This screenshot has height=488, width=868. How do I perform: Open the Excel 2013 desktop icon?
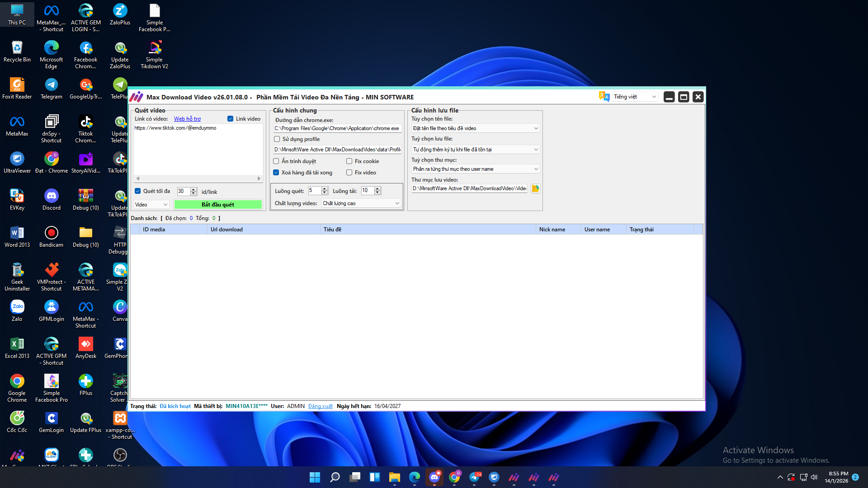point(17,348)
